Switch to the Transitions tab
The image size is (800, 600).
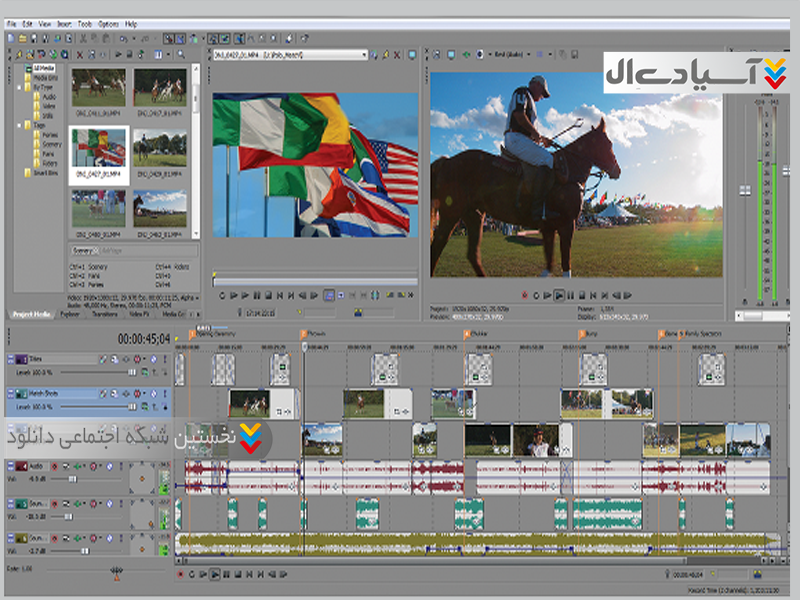(105, 313)
